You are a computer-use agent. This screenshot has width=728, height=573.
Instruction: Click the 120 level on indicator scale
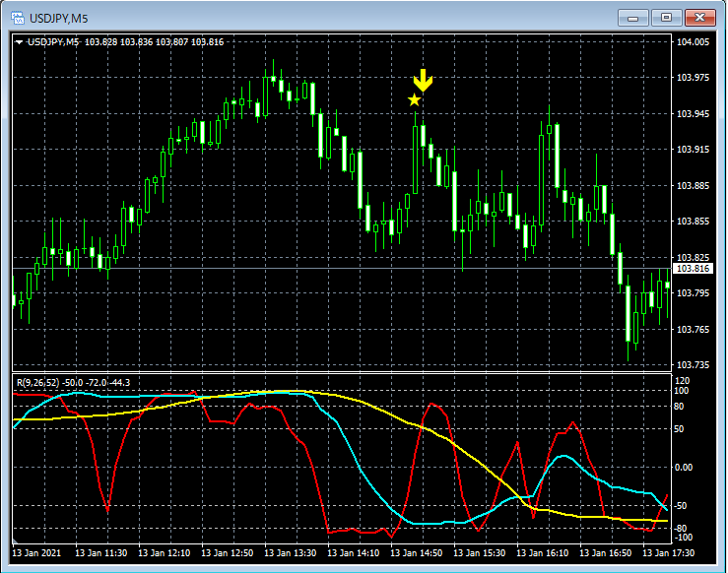tap(682, 380)
